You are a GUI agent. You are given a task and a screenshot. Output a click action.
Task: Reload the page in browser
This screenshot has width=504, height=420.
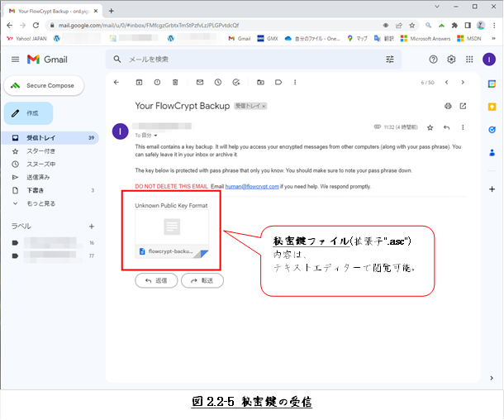click(36, 25)
